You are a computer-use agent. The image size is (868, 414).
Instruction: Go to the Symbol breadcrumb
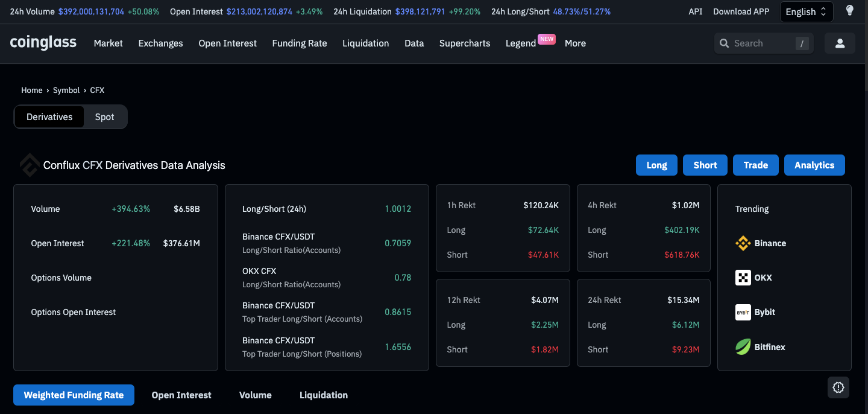pyautogui.click(x=66, y=90)
